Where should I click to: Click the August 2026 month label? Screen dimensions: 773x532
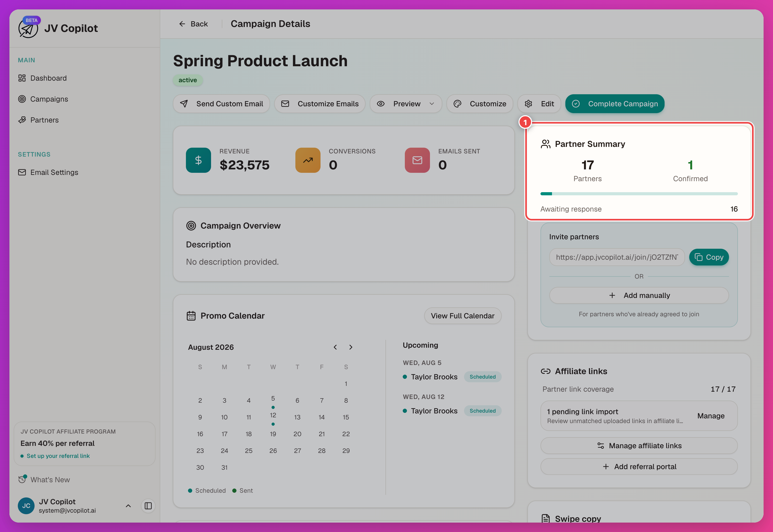(x=211, y=347)
